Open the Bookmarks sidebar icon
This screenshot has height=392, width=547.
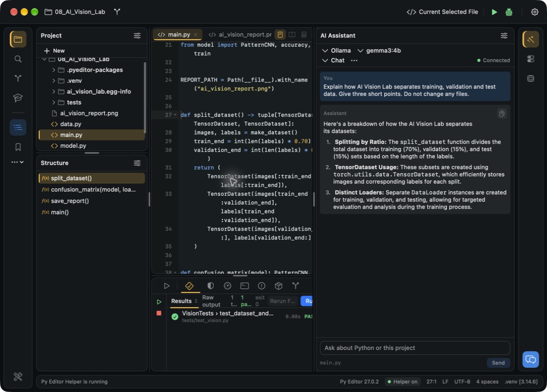18,147
